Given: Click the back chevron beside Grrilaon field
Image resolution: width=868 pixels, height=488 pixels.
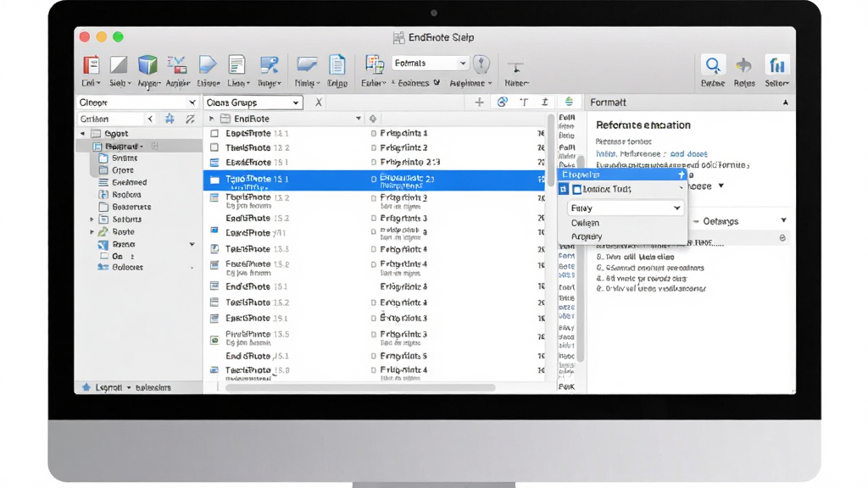Looking at the screenshot, I should coord(150,119).
